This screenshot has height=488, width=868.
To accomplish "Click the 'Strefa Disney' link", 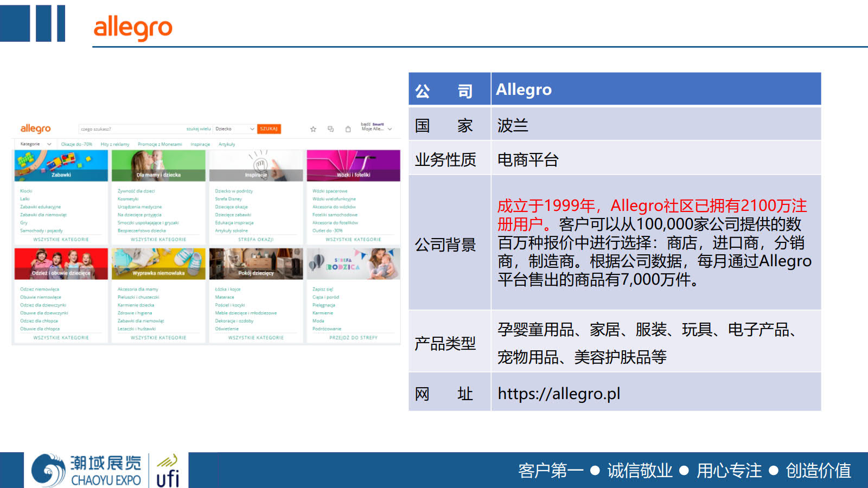I will click(228, 199).
